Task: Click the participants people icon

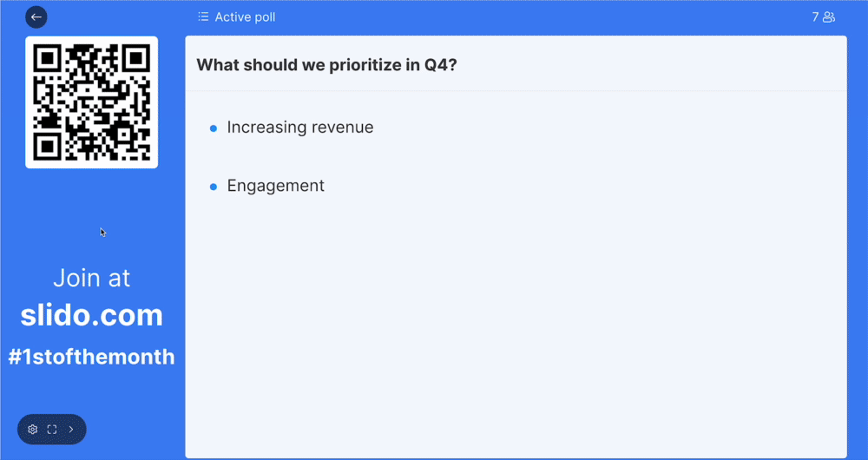Action: pos(829,16)
